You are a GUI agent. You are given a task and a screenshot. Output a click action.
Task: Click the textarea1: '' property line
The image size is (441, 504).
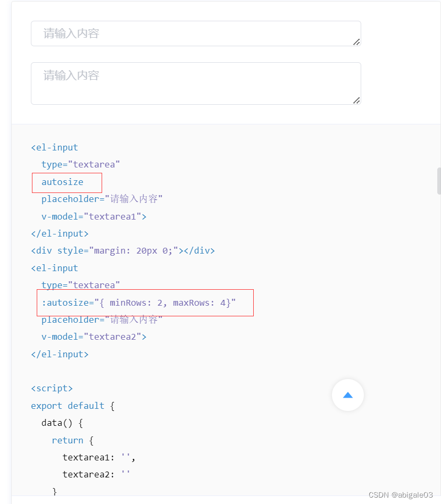click(99, 457)
